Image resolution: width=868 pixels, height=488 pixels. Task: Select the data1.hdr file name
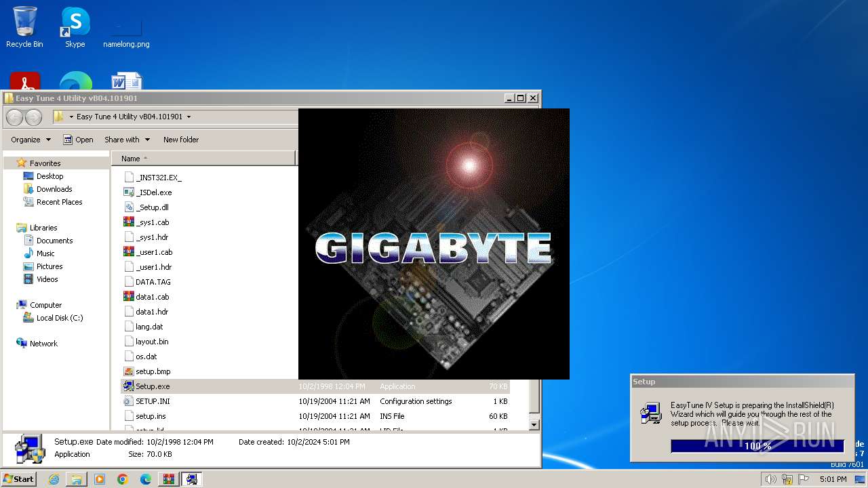tap(152, 312)
